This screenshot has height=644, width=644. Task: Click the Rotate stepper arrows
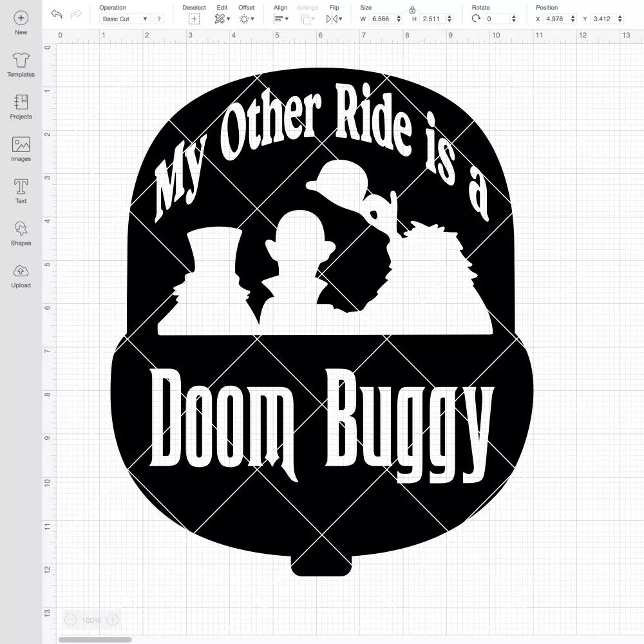pyautogui.click(x=513, y=19)
